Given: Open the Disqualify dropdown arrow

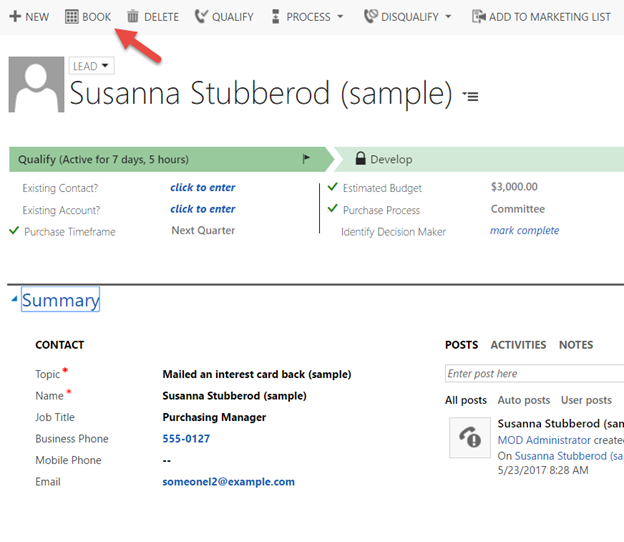Looking at the screenshot, I should 447,17.
